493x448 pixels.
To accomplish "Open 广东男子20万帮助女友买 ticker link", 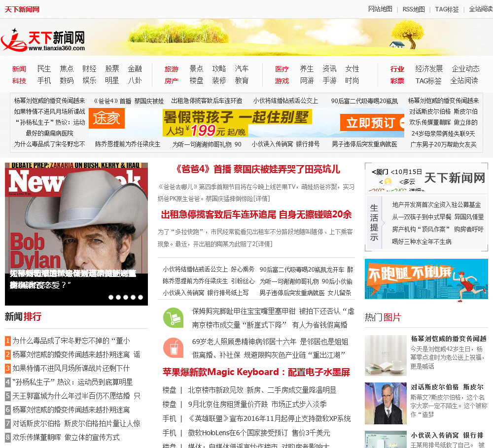I will 443,144.
